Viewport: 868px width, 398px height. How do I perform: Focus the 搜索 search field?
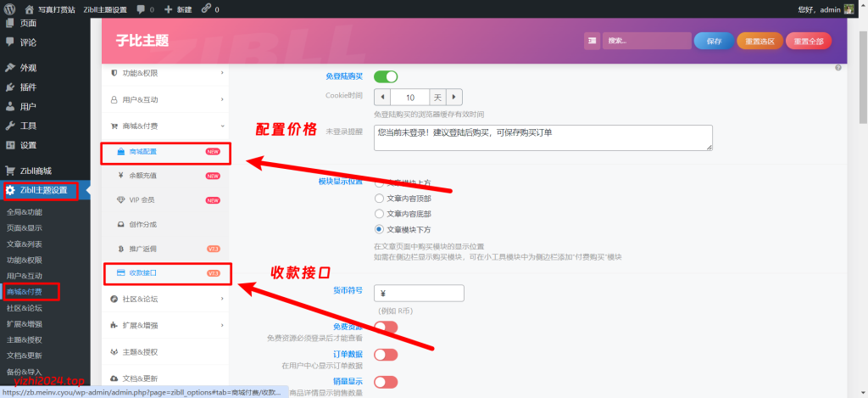[x=647, y=41]
